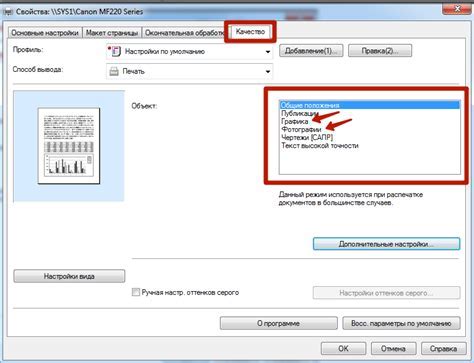Close the printer properties window

pos(457,9)
